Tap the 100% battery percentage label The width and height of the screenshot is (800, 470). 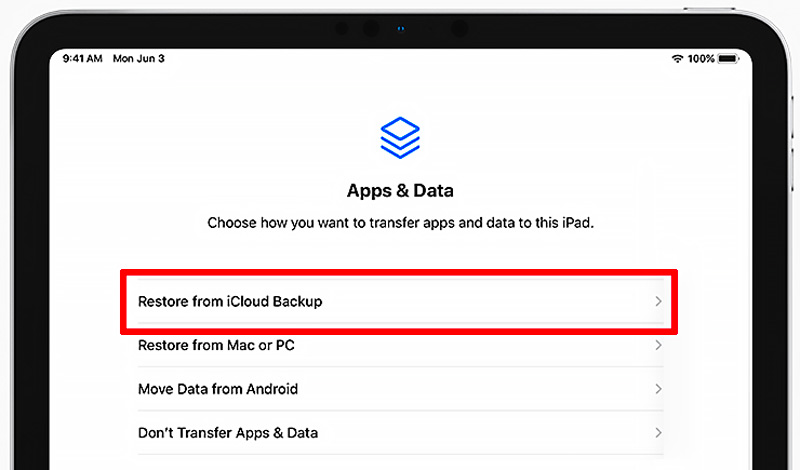(x=701, y=59)
